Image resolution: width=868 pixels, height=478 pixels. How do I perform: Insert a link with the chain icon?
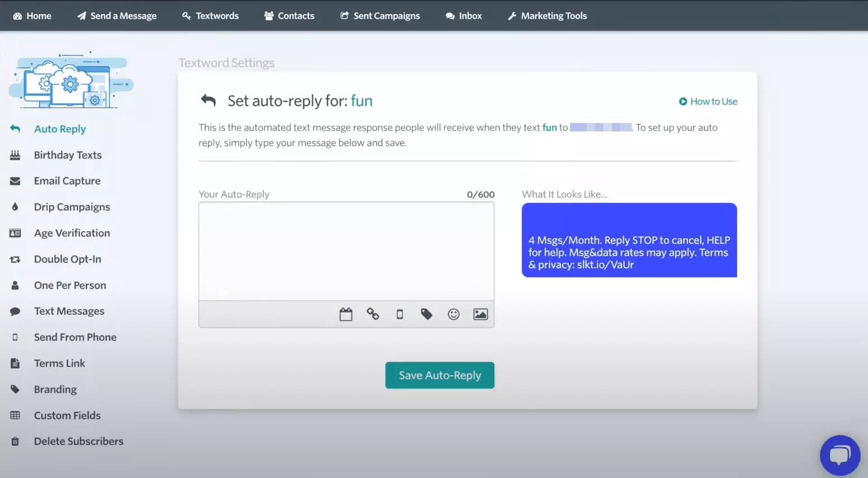coord(372,314)
